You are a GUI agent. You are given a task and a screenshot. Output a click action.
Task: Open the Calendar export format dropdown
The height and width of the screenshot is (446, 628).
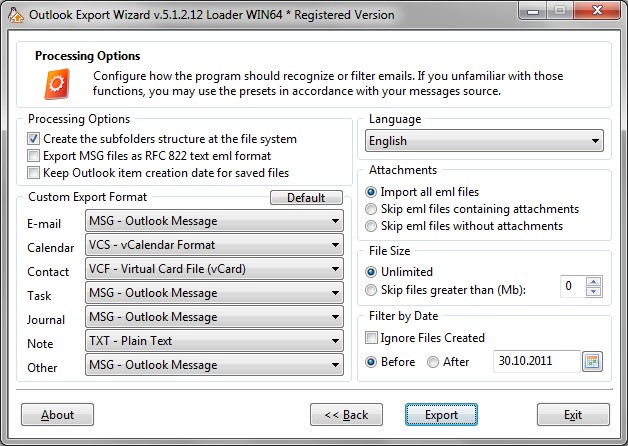[x=214, y=245]
